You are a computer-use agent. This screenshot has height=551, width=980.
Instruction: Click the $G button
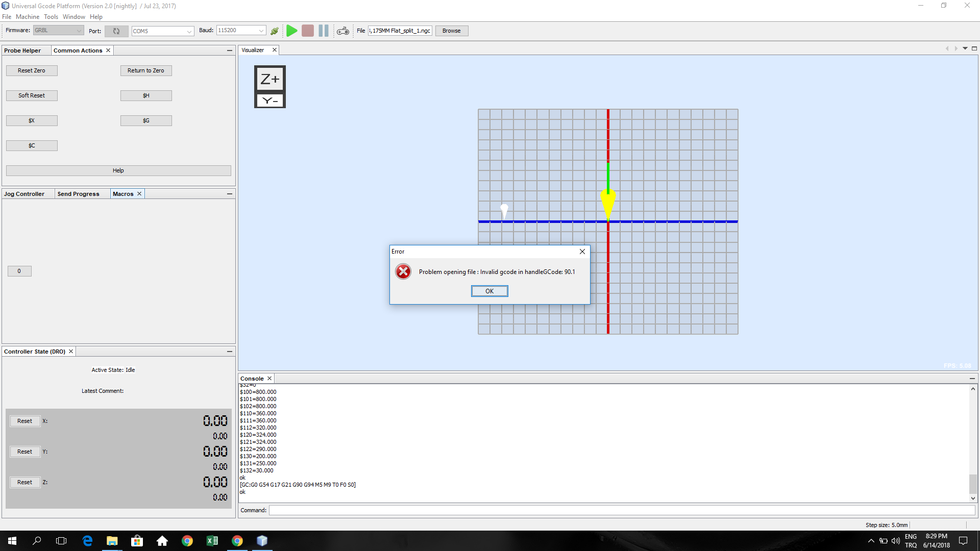[x=146, y=120]
